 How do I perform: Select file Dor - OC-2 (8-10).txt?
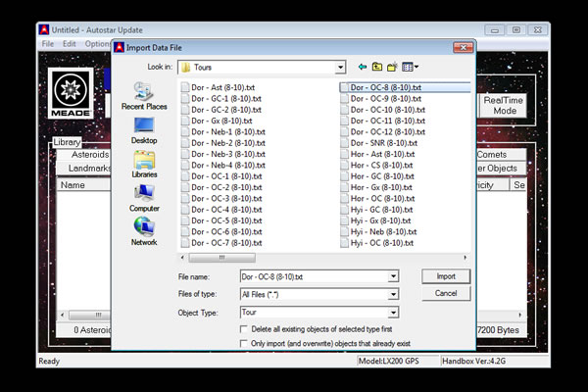click(221, 187)
